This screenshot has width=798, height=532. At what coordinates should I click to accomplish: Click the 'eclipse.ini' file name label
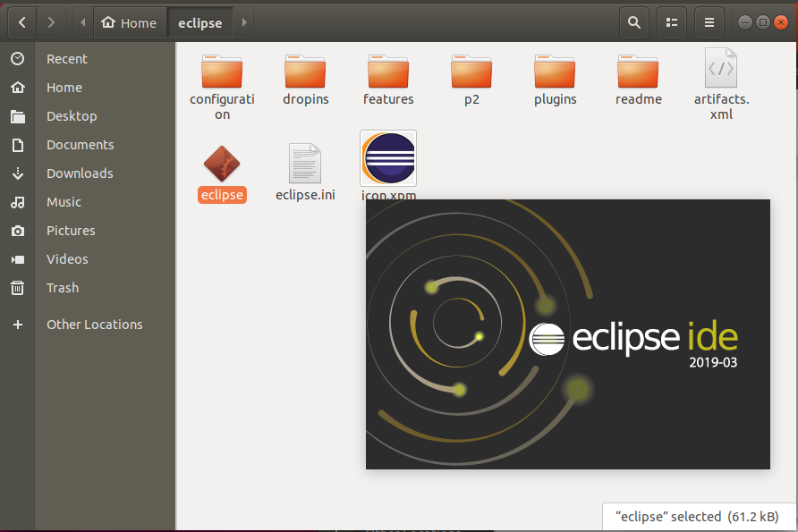[305, 195]
